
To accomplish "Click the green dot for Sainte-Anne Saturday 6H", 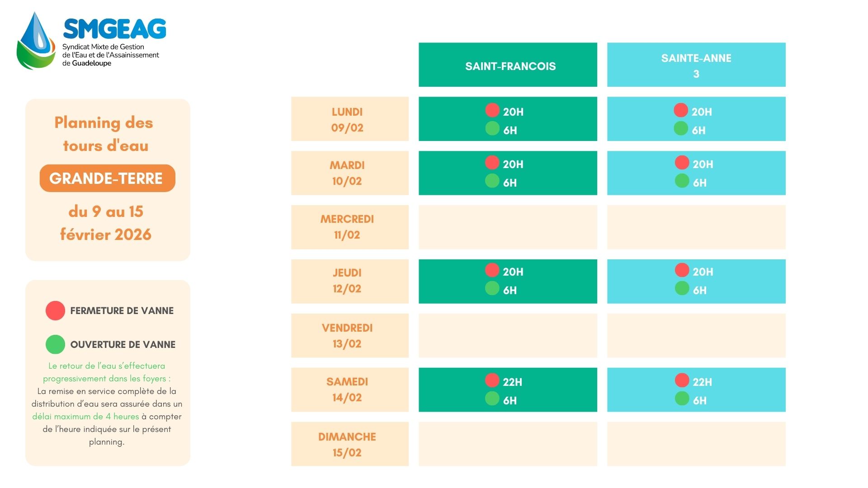I will [x=682, y=399].
